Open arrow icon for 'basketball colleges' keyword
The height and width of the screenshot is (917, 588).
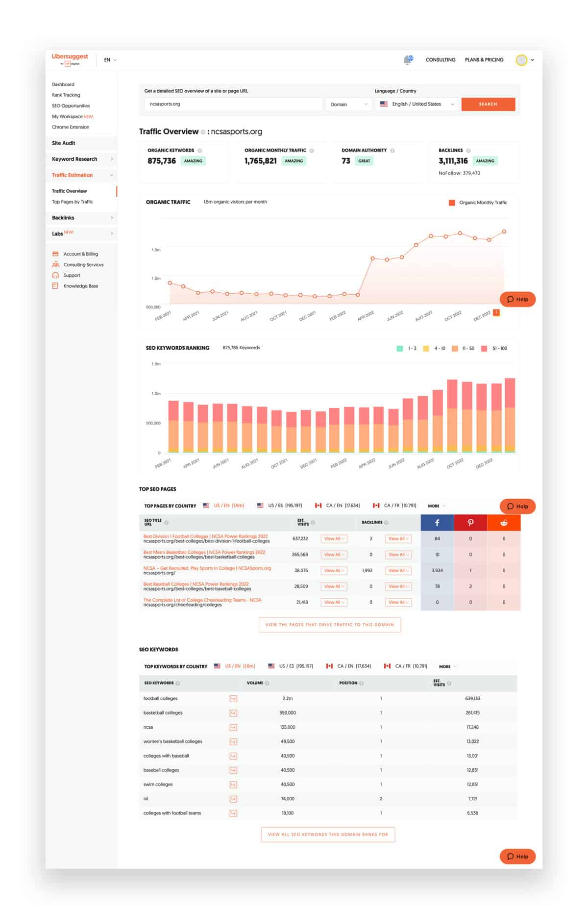(233, 713)
